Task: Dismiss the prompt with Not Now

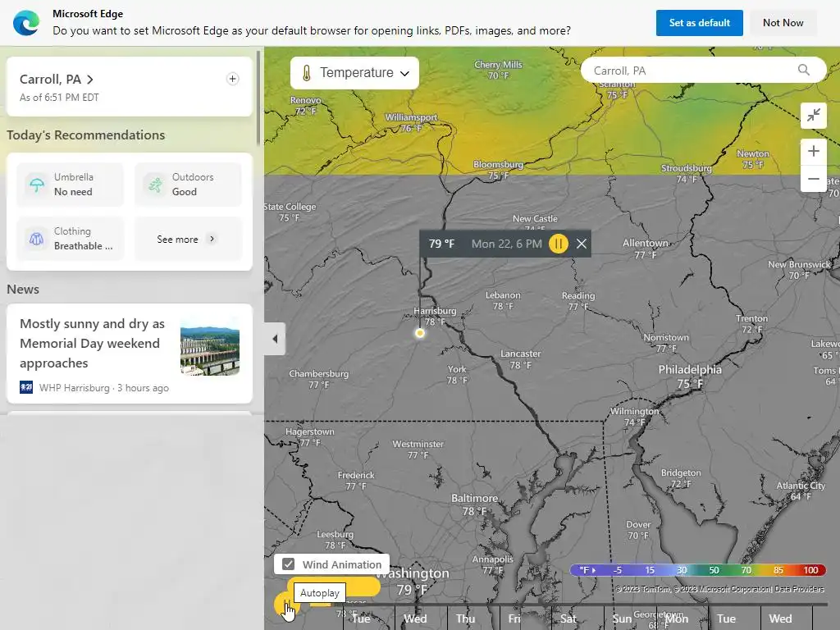Action: pyautogui.click(x=783, y=22)
